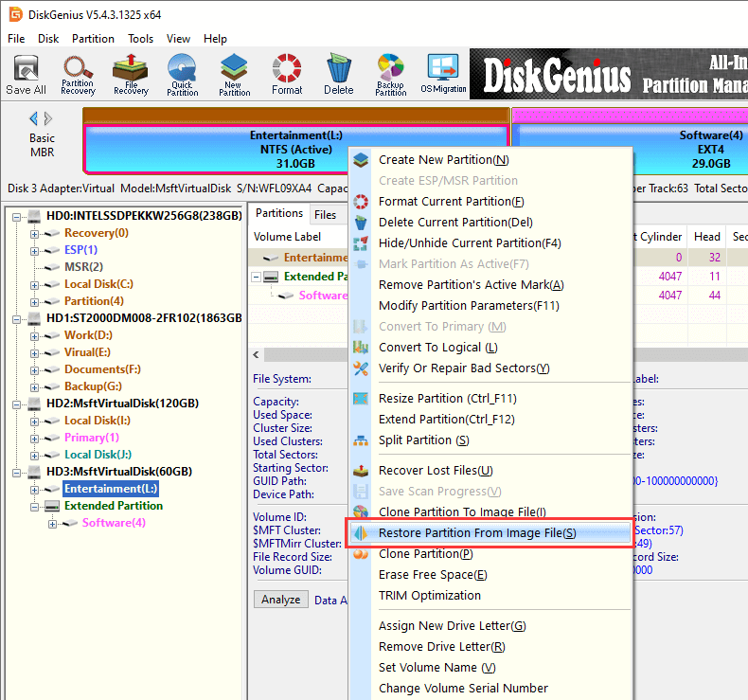Click the Quick Partition icon
Image resolution: width=748 pixels, height=700 pixels.
click(x=183, y=75)
